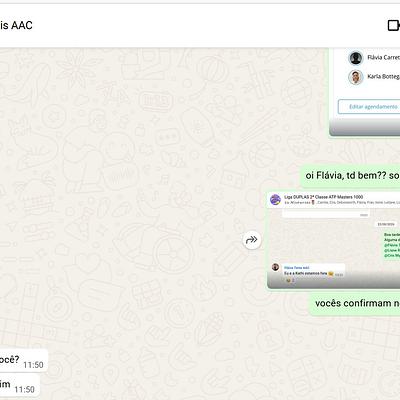Click the emoji reaction under forwarded message

290,281
